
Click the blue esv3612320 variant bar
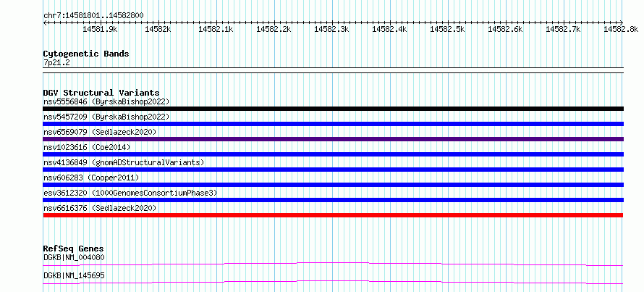tap(333, 200)
